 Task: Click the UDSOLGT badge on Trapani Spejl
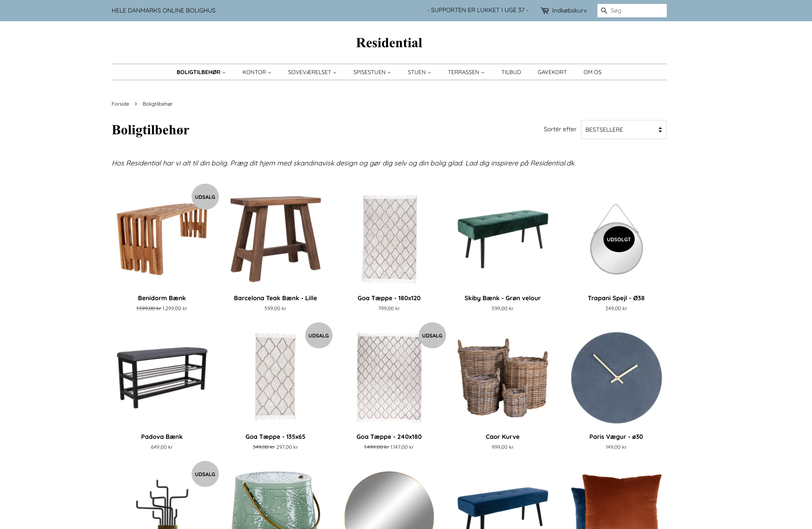[619, 239]
